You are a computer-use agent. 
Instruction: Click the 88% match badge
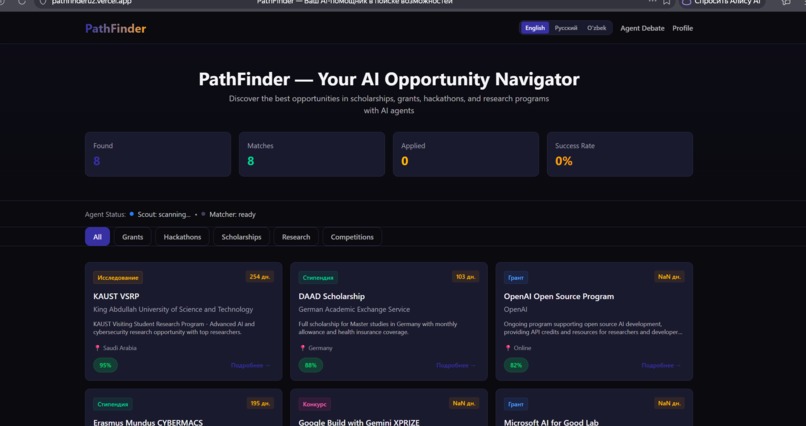[x=310, y=365]
